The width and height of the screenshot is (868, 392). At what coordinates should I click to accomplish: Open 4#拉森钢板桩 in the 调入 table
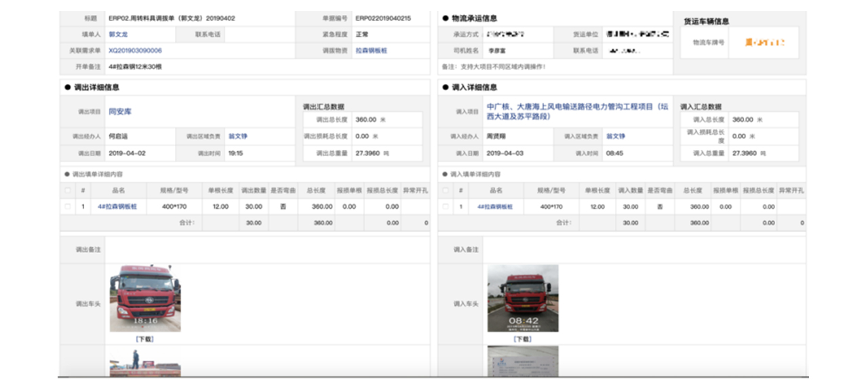point(495,207)
